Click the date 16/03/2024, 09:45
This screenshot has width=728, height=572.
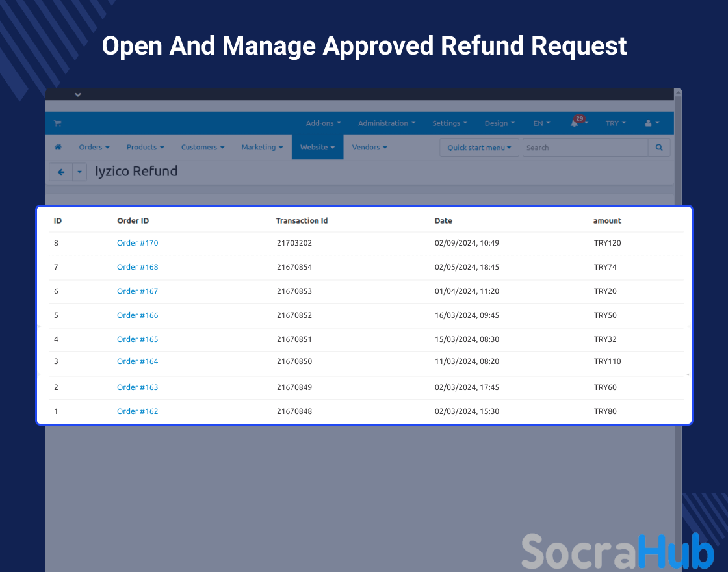[x=467, y=315]
